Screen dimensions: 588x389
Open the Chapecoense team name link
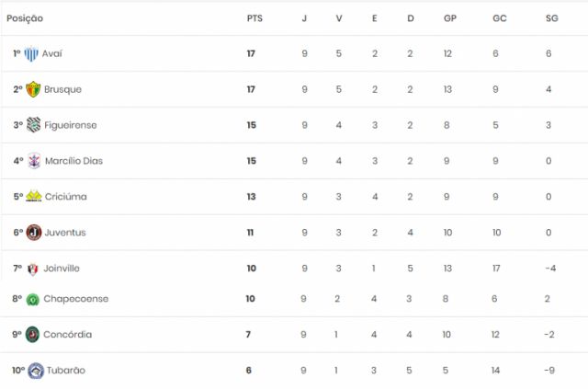(75, 299)
